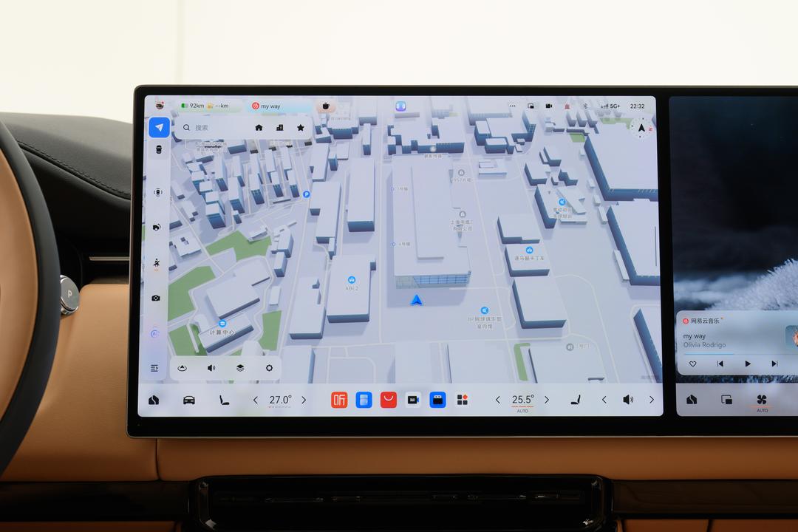The height and width of the screenshot is (532, 798).
Task: Collapse the left sidebar list icon
Action: (x=154, y=367)
